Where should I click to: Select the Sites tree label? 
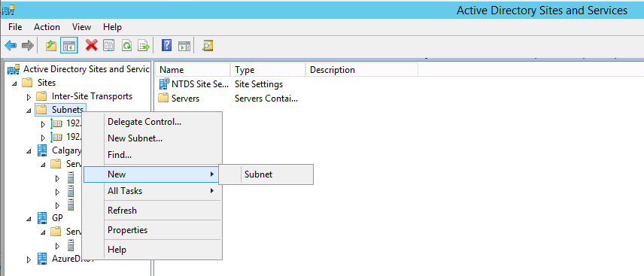click(47, 83)
